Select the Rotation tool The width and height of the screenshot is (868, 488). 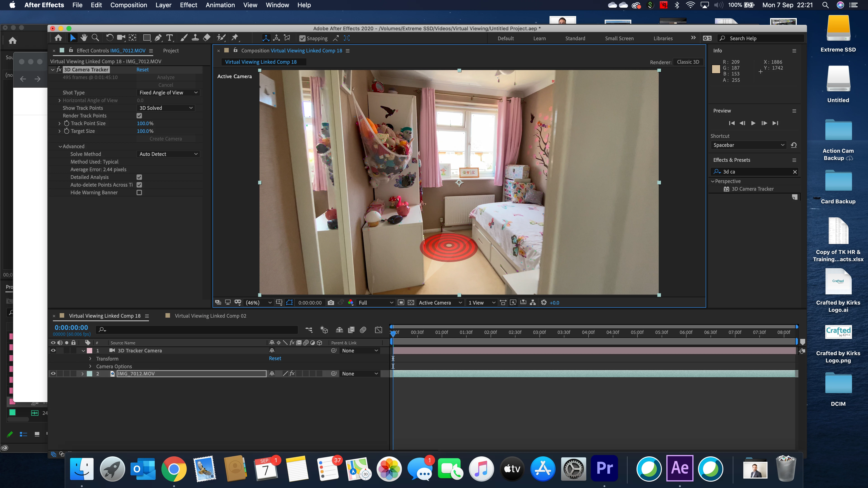click(109, 38)
